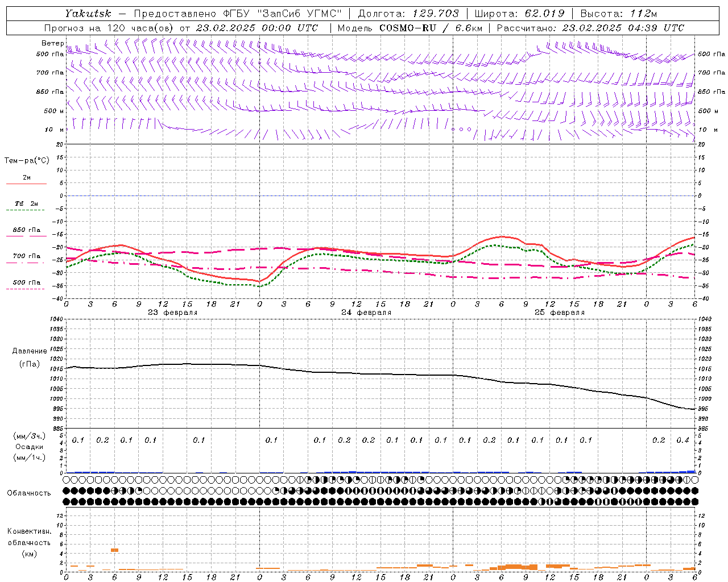
Task: Click the '(мм/3ч.)' precipitation unit label
Action: [x=30, y=436]
